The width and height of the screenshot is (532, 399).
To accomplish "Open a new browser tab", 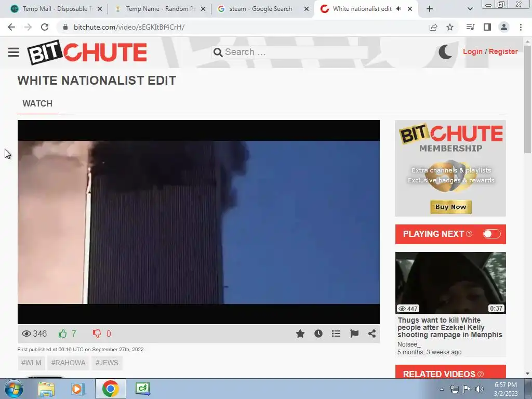I will [430, 9].
